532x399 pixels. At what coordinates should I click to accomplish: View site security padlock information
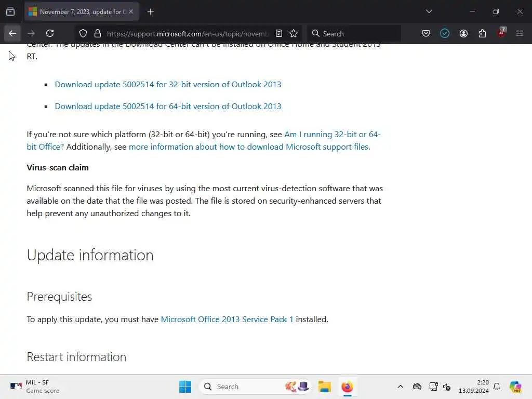[x=98, y=33]
